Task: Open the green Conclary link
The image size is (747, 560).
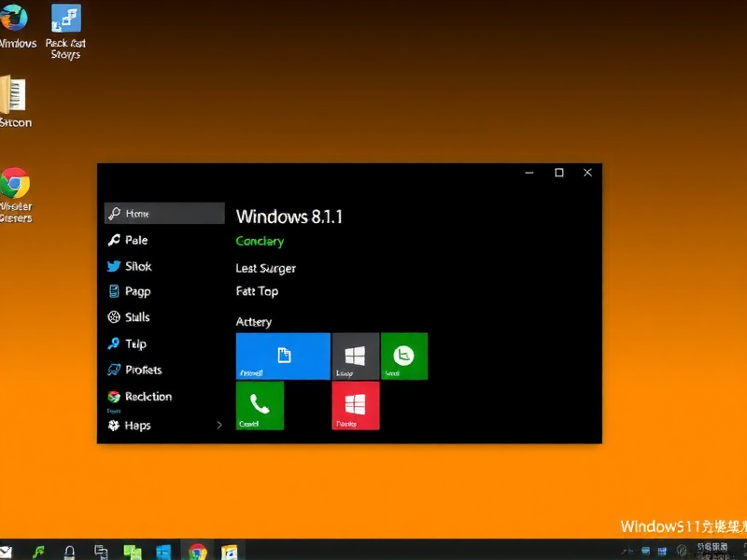Action: point(259,241)
